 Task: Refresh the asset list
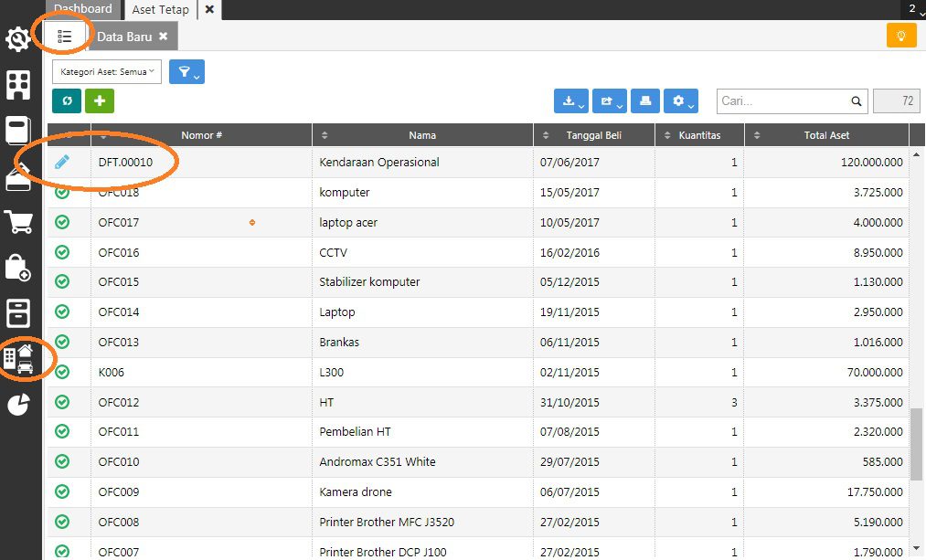point(67,100)
